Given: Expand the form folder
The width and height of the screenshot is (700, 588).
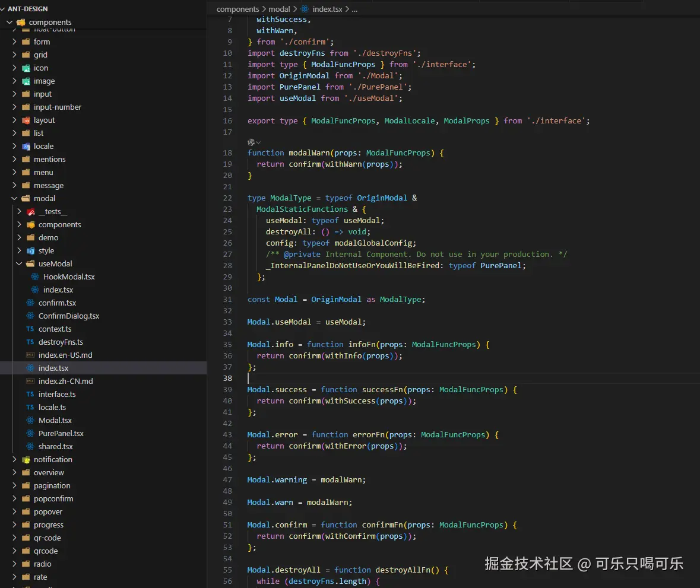Looking at the screenshot, I should pos(14,42).
